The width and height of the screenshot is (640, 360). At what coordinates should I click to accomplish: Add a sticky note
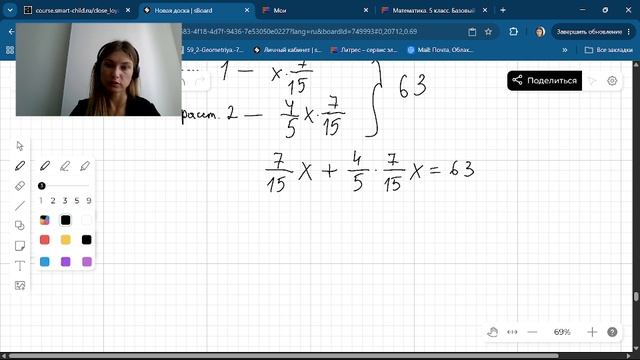point(20,245)
